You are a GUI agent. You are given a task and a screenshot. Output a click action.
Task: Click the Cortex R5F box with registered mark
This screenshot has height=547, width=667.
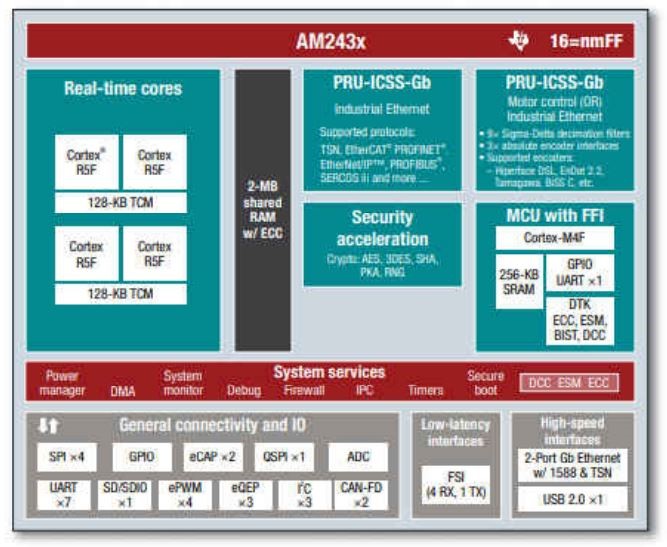tap(87, 162)
